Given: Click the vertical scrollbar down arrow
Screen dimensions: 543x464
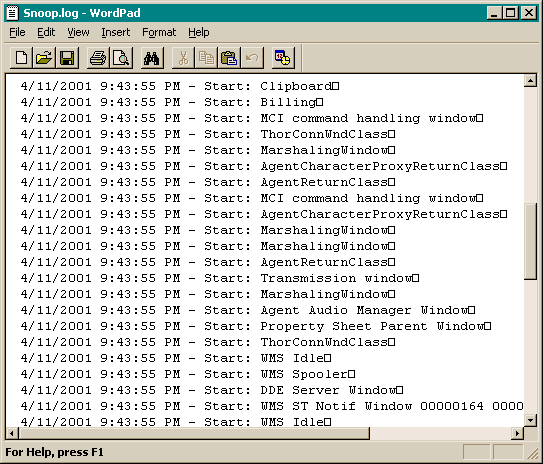Looking at the screenshot, I should 530,420.
